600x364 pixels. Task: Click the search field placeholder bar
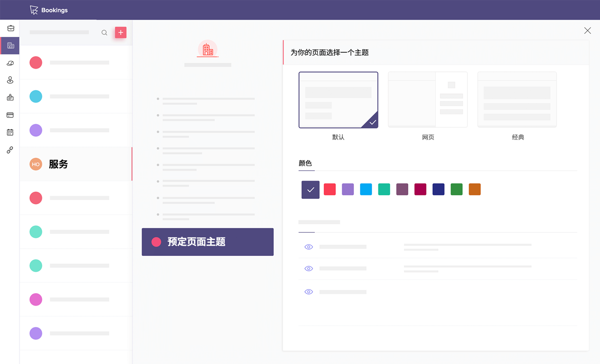pyautogui.click(x=59, y=32)
